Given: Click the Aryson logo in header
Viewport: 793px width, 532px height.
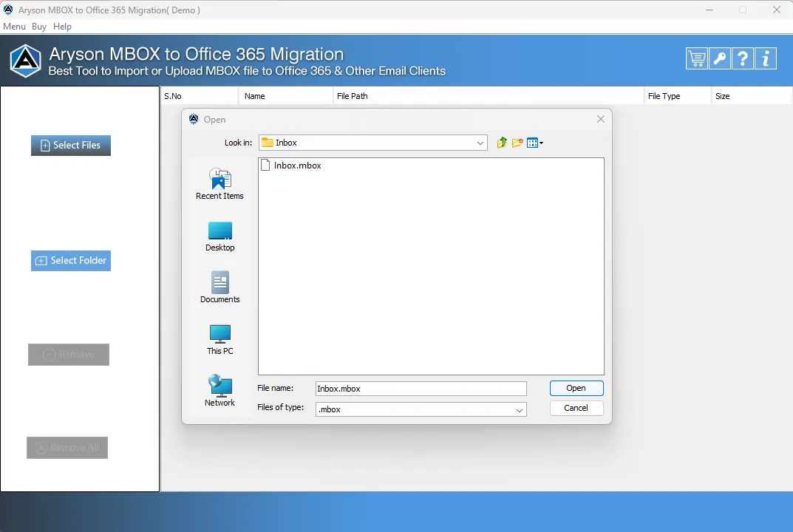Looking at the screenshot, I should pyautogui.click(x=25, y=61).
